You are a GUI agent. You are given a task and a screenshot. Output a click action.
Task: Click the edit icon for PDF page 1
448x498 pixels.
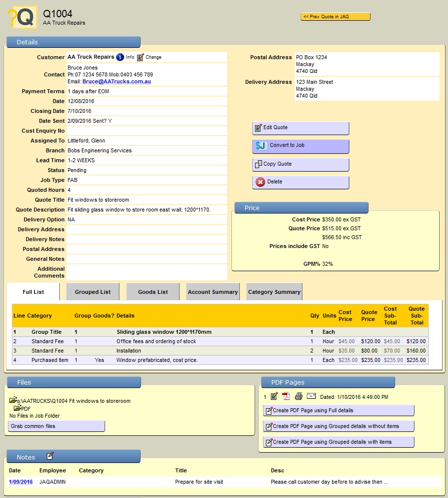click(274, 396)
